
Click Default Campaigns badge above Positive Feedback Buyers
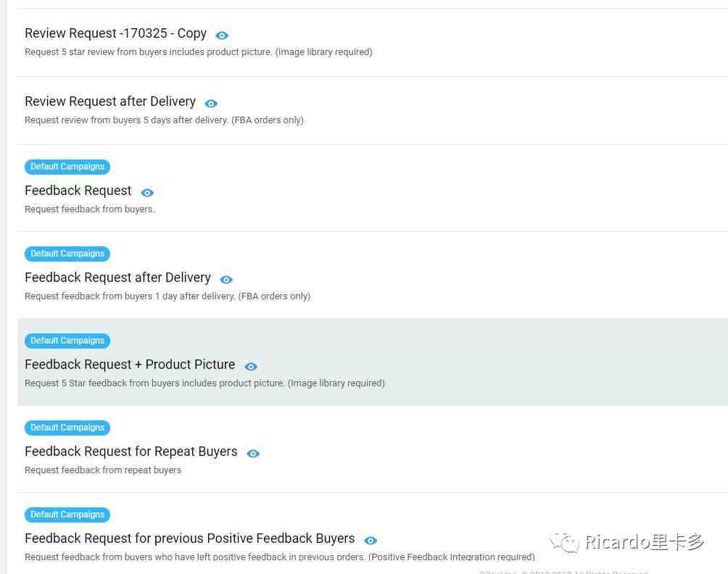coord(67,515)
